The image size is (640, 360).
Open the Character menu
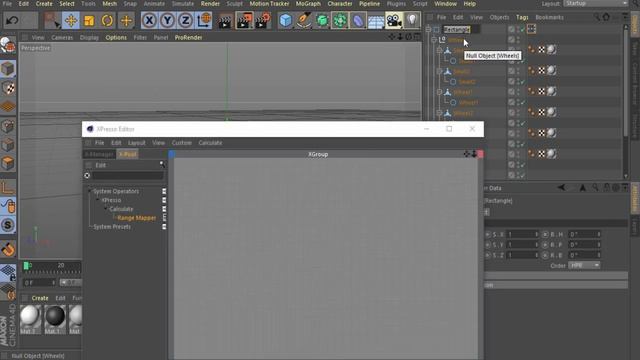point(340,4)
